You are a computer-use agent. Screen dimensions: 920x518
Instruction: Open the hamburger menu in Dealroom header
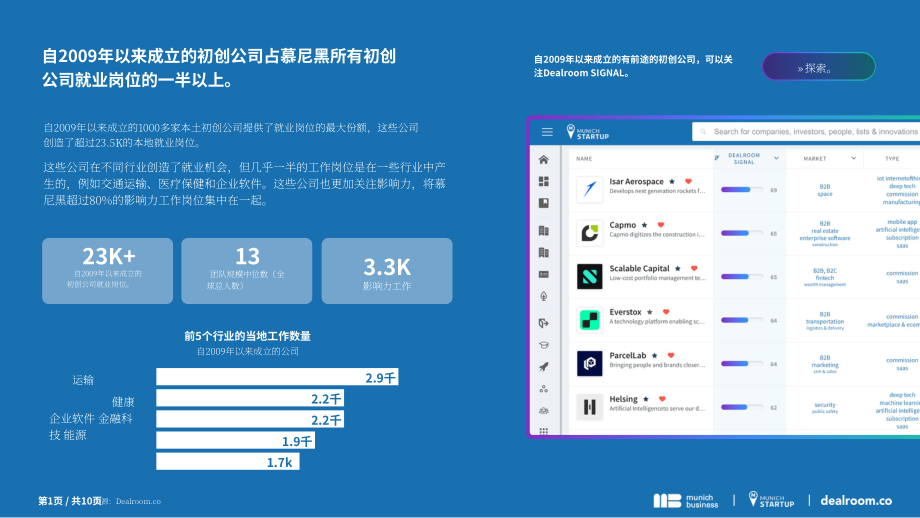click(547, 132)
